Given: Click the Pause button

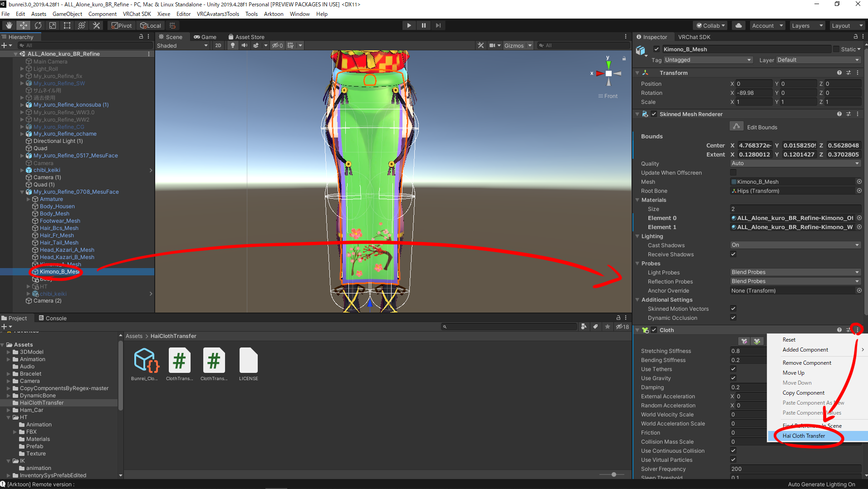Looking at the screenshot, I should (x=423, y=25).
